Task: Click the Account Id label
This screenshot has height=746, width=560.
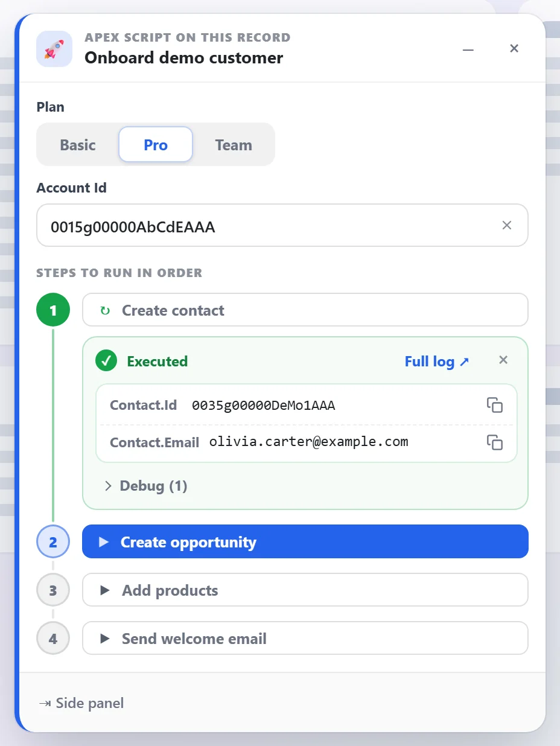Action: tap(72, 188)
